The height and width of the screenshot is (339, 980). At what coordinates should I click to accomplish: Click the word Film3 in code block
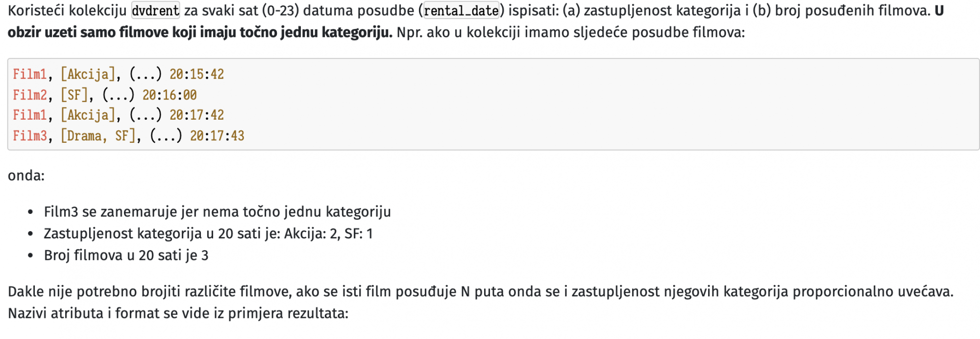point(30,135)
